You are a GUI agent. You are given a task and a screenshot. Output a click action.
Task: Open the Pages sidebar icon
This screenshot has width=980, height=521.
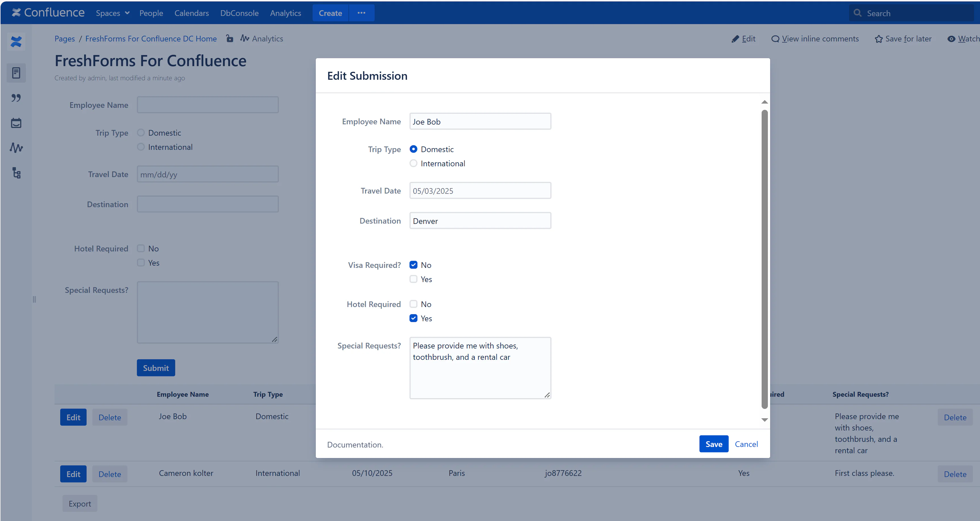[x=16, y=73]
